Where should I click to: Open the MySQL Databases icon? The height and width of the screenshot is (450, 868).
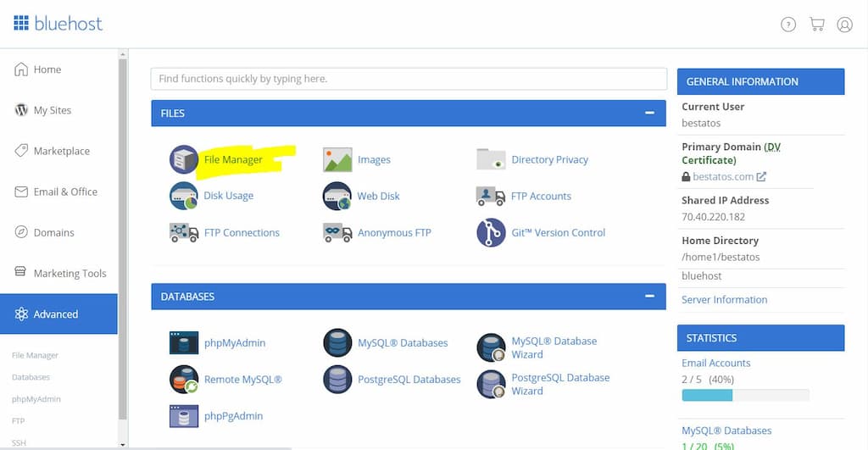point(337,342)
